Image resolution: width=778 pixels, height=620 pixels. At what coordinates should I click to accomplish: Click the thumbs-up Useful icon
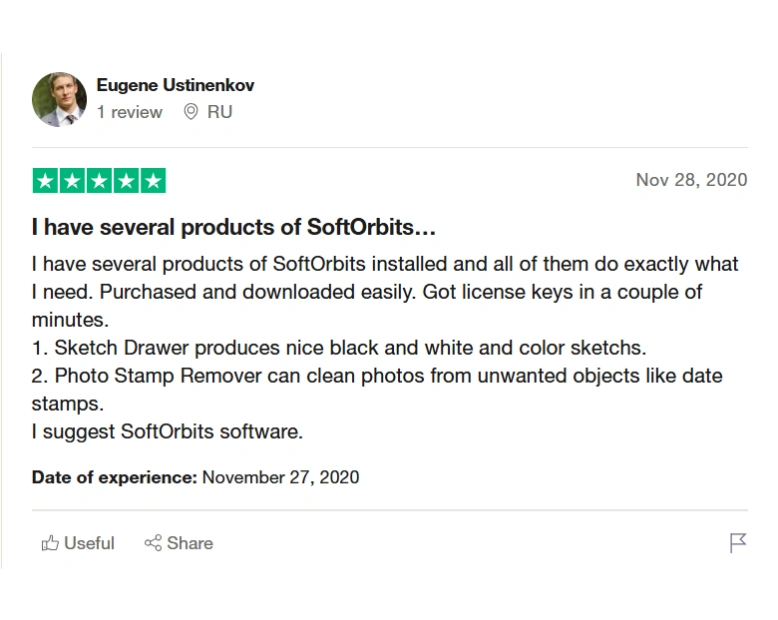click(x=50, y=544)
